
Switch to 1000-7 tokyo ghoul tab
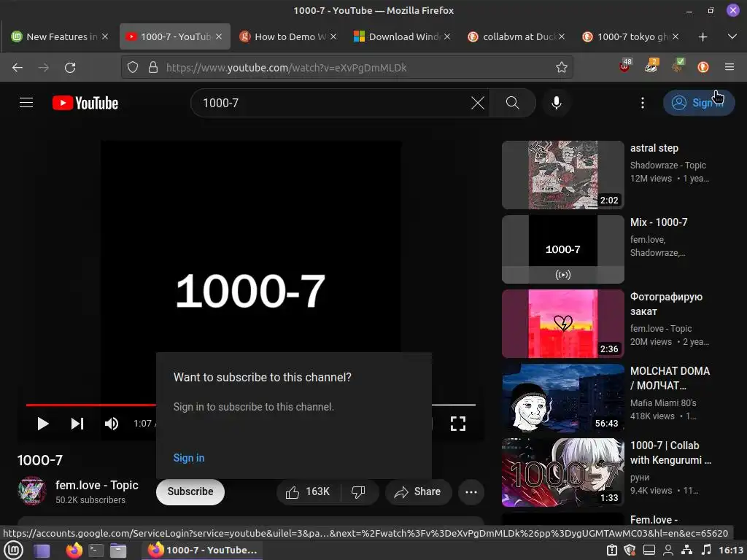[x=630, y=36]
